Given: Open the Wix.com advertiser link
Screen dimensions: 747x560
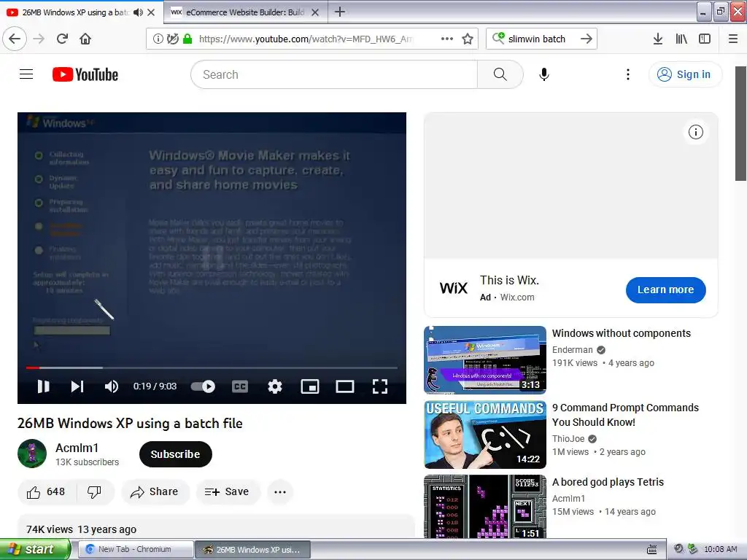Looking at the screenshot, I should click(517, 297).
